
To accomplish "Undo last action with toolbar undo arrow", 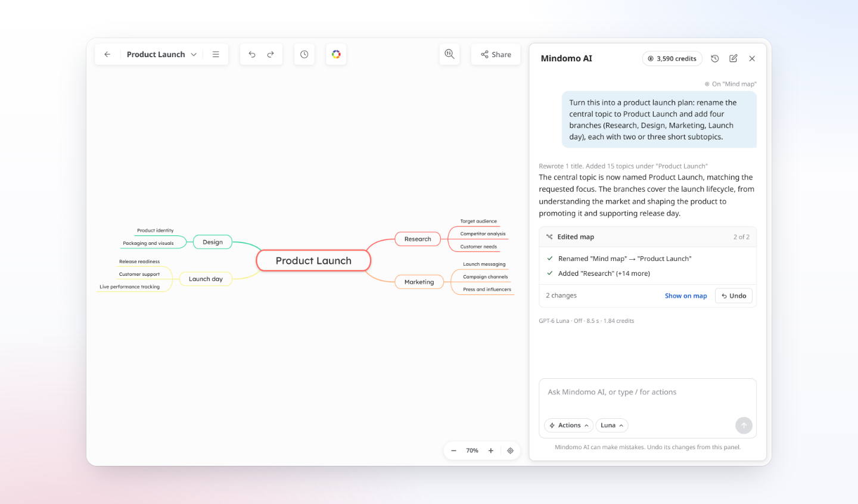I will (x=252, y=54).
